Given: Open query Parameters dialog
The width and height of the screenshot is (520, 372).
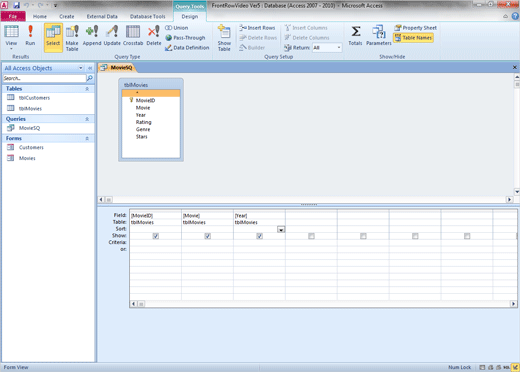Looking at the screenshot, I should tap(379, 35).
